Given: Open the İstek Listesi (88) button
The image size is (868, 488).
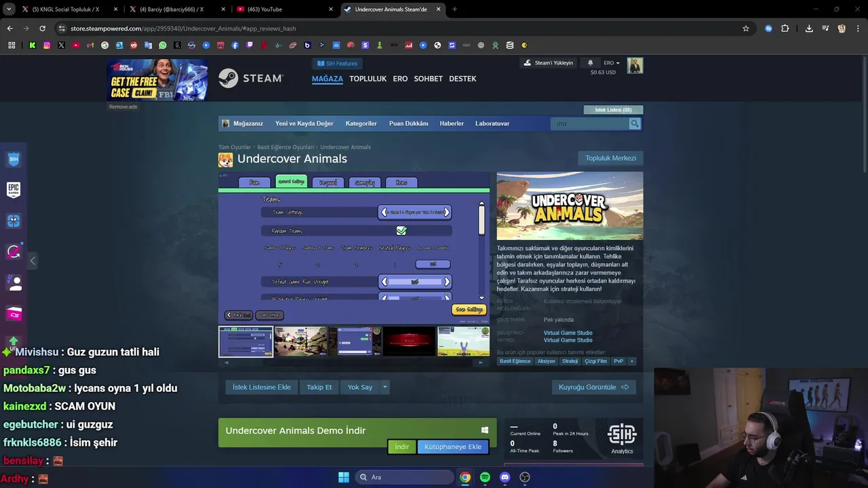Looking at the screenshot, I should pyautogui.click(x=613, y=110).
